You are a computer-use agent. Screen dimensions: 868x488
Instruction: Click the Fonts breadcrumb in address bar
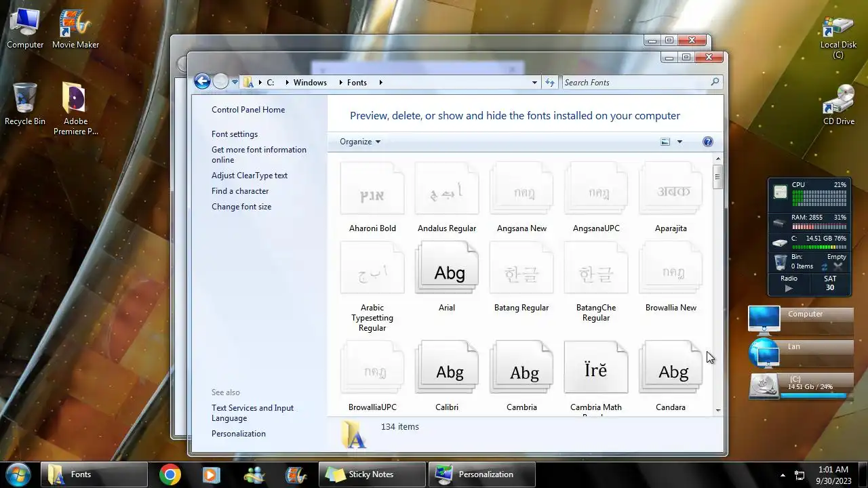pyautogui.click(x=357, y=83)
